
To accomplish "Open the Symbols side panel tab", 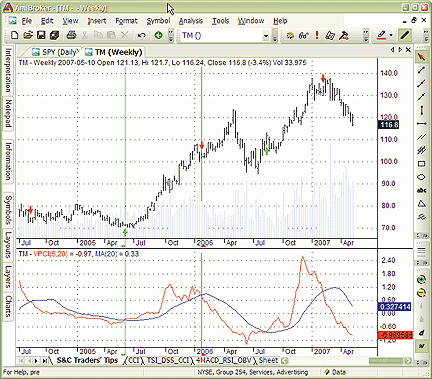I will 8,210.
